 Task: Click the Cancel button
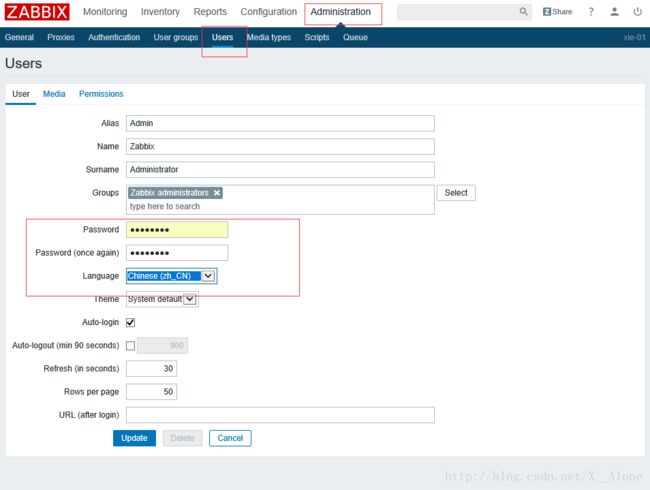tap(230, 438)
